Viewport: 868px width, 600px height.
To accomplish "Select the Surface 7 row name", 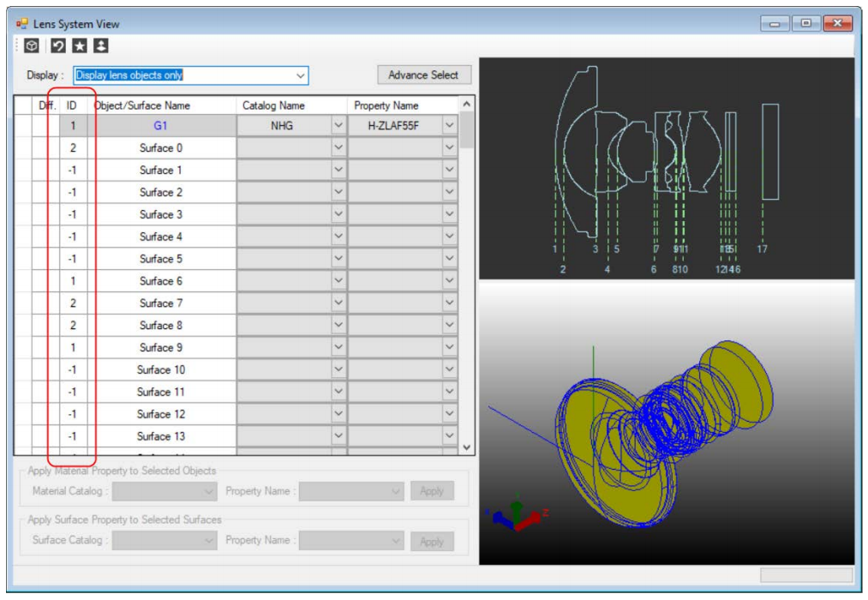I will [x=161, y=303].
